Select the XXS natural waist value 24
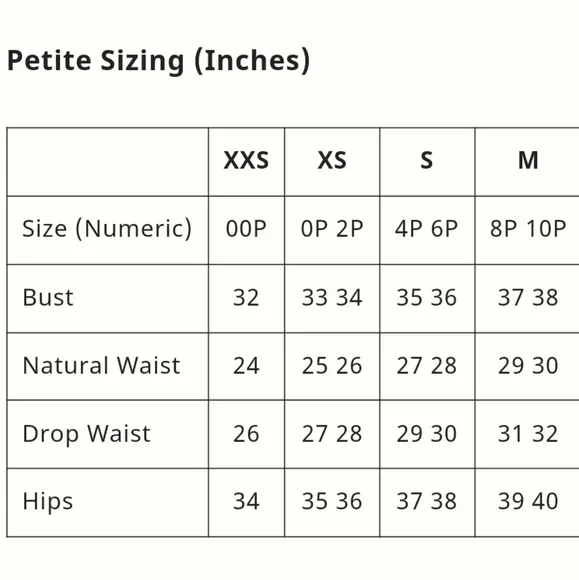This screenshot has height=580, width=579. coord(246,366)
